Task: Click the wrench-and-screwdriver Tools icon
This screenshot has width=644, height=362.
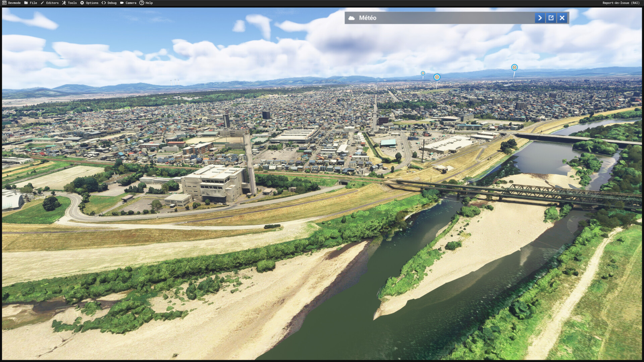Action: pos(64,3)
